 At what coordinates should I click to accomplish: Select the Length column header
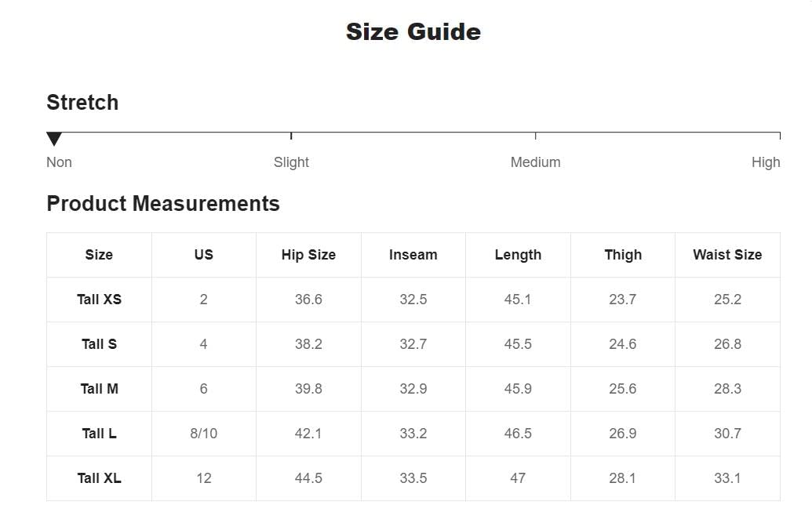(518, 255)
